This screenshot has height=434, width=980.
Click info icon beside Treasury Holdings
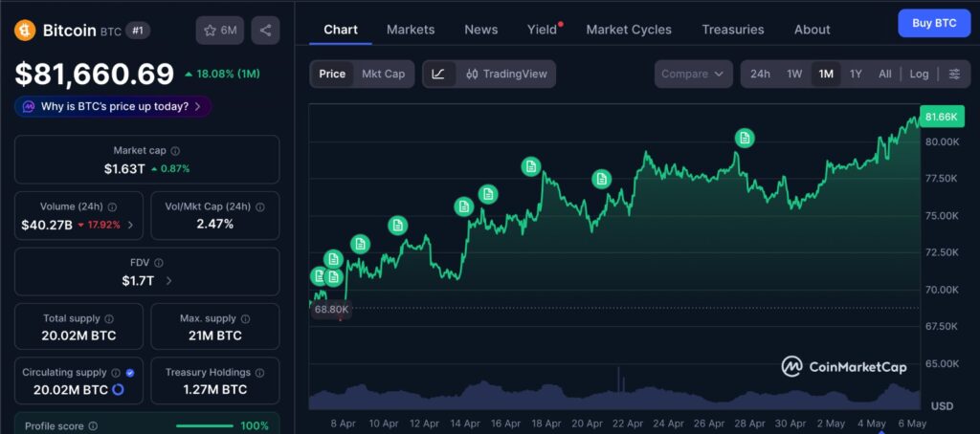pyautogui.click(x=259, y=372)
